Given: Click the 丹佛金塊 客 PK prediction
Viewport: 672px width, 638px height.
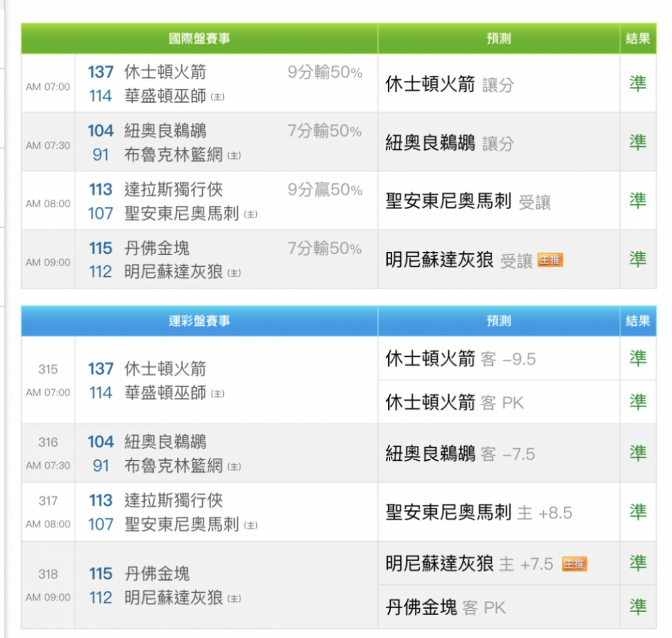Looking at the screenshot, I should coord(445,607).
